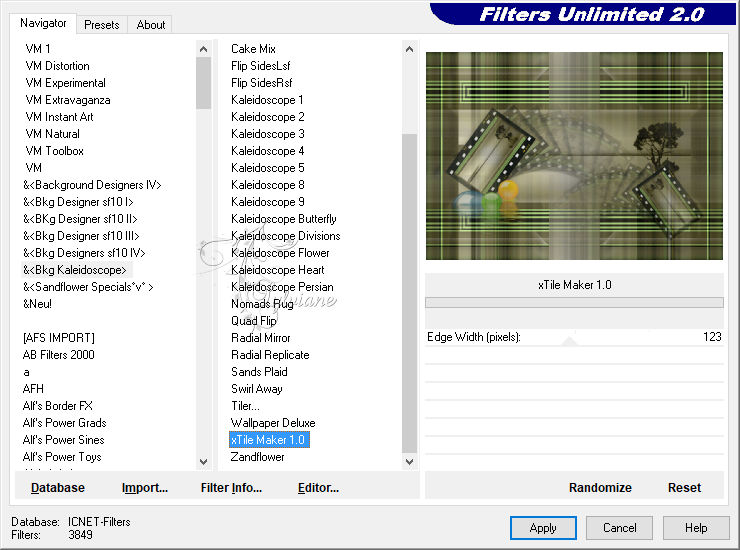Select VM Toolbox category

pos(55,151)
